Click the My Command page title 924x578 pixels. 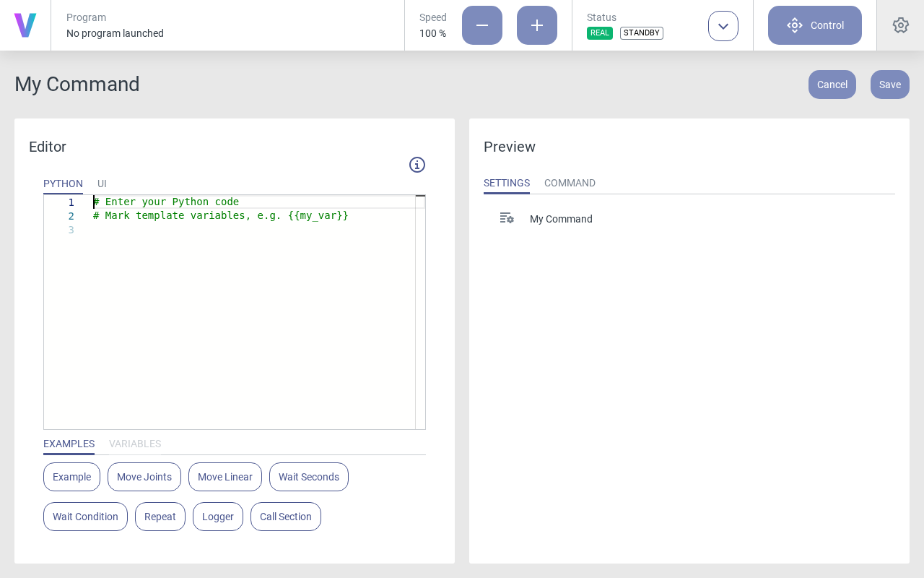coord(77,85)
